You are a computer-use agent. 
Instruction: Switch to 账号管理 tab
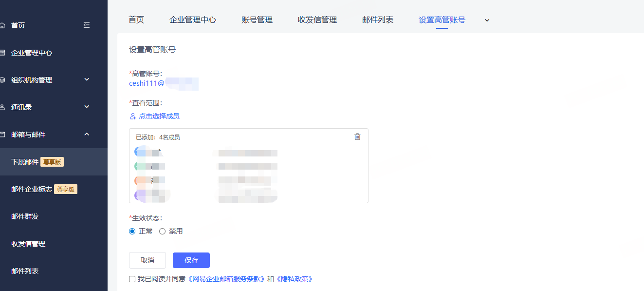257,20
